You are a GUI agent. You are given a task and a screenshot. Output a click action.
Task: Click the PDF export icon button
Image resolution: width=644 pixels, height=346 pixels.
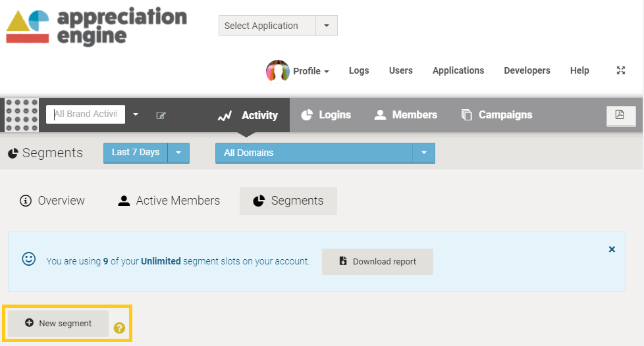click(620, 115)
